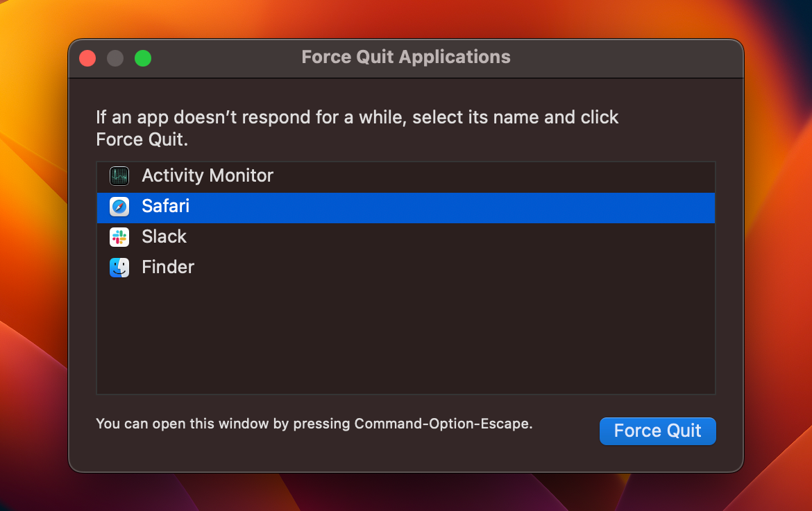Click the blue selection highlight on Safari
812x511 pixels.
pos(486,206)
